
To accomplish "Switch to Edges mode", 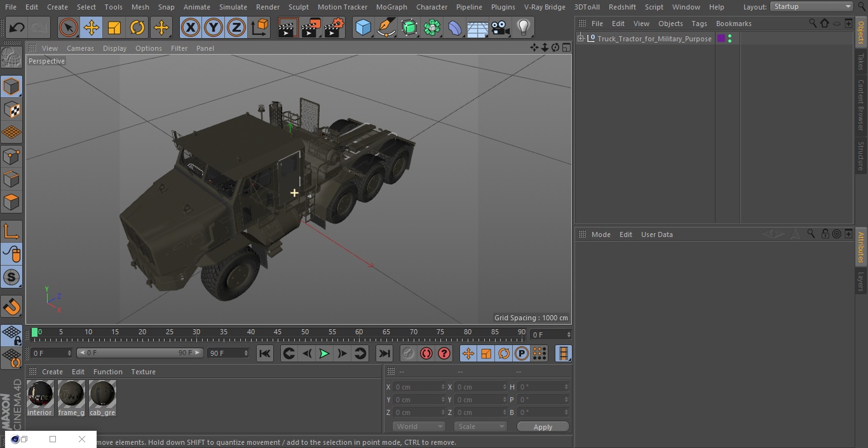I will coord(11,179).
